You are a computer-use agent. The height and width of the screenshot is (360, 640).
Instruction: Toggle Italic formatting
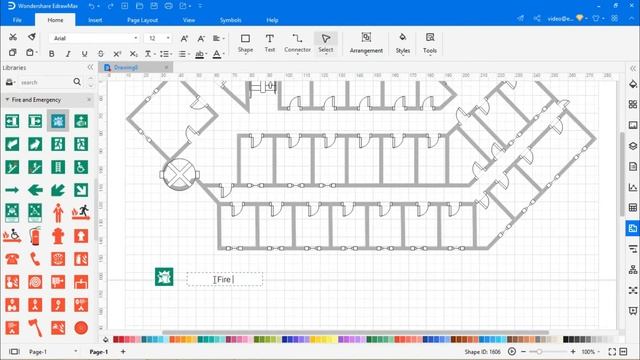[68, 53]
